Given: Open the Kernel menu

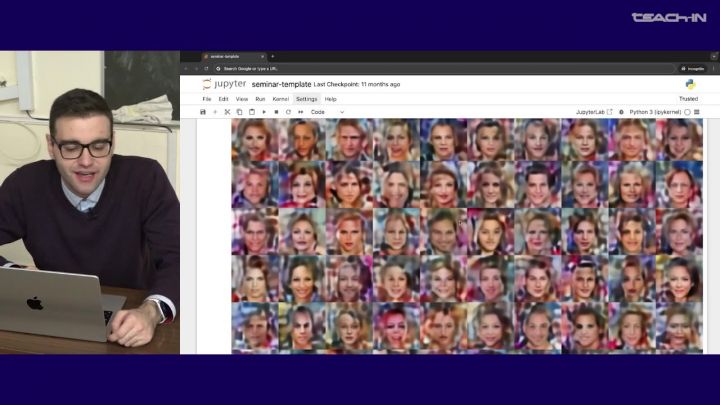Looking at the screenshot, I should click(281, 99).
